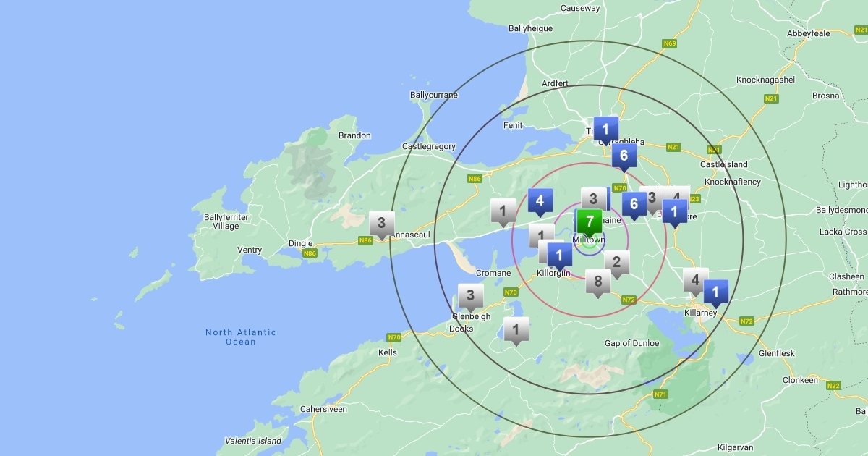Click the Dingle town label
The width and height of the screenshot is (868, 456).
(300, 244)
